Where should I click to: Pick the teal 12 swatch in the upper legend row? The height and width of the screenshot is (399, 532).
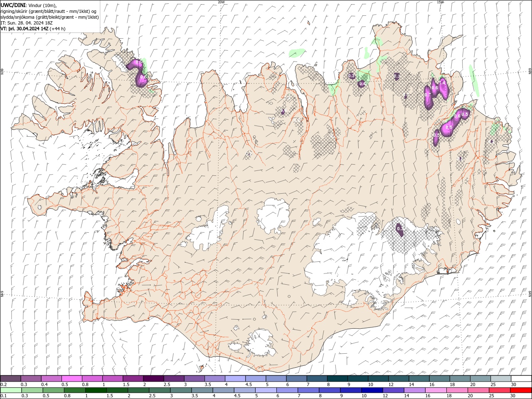[399, 378]
